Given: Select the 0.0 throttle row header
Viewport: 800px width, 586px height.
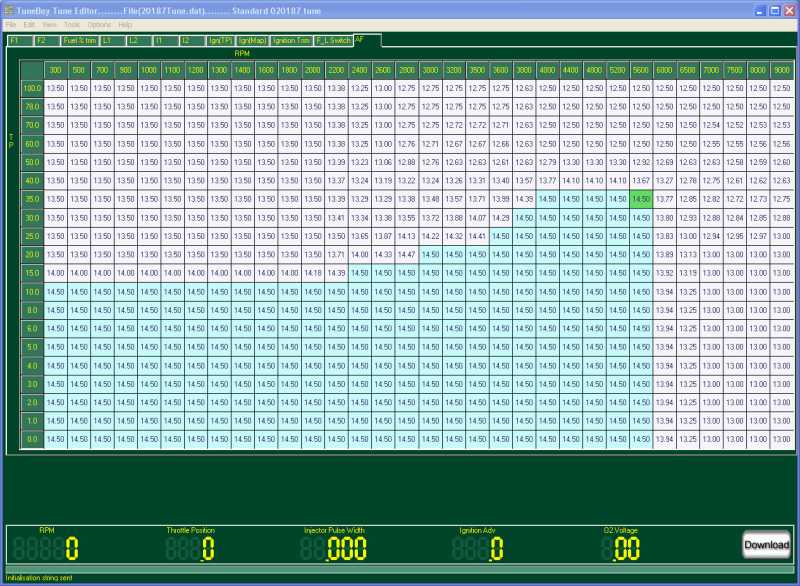Looking at the screenshot, I should click(32, 439).
